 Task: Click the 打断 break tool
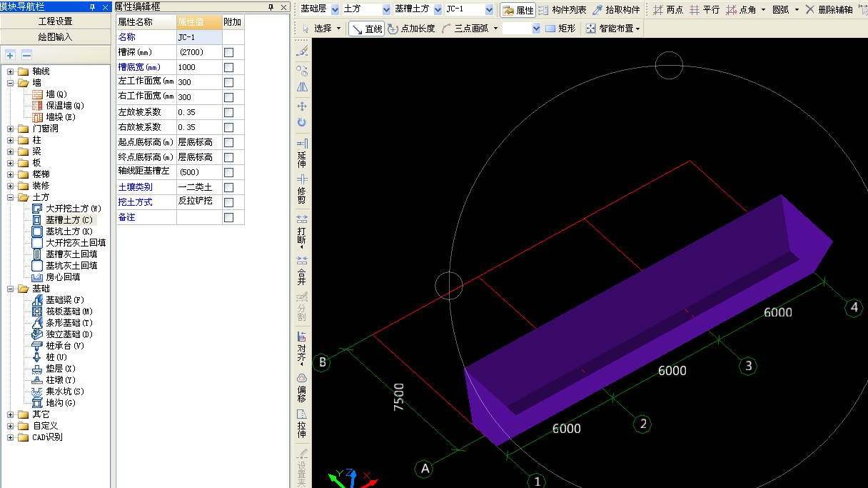tap(302, 230)
